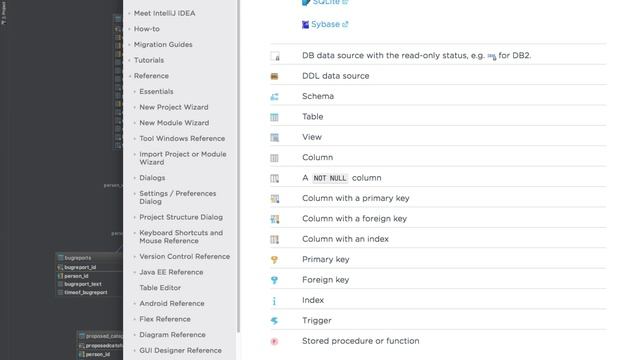Expand the Android Reference arrow
This screenshot has height=360, width=640.
[x=135, y=304]
